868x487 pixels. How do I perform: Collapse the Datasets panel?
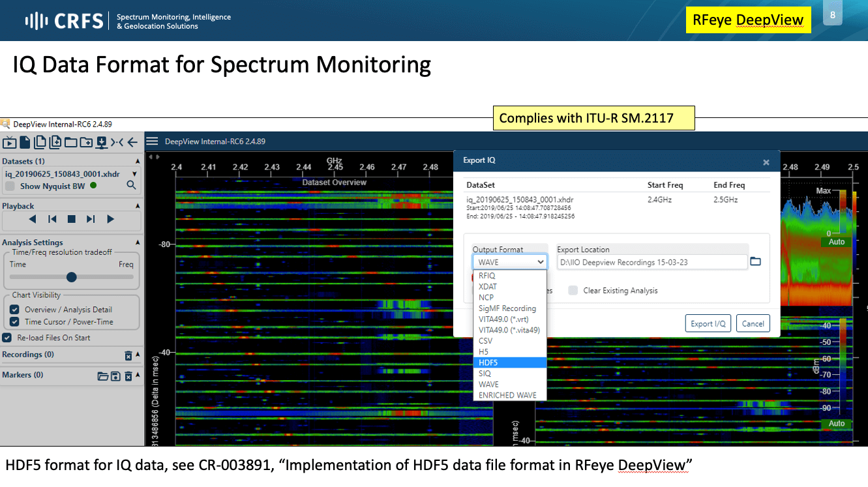pos(138,161)
